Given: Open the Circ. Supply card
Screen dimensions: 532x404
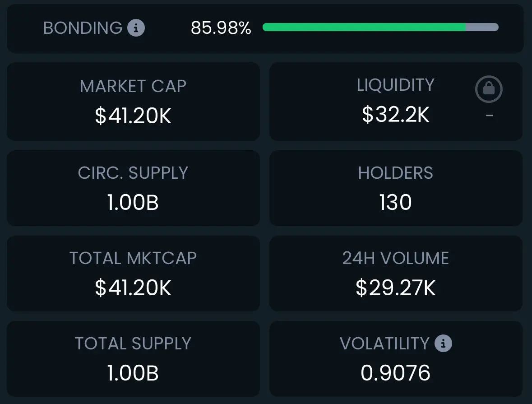Looking at the screenshot, I should tap(134, 188).
